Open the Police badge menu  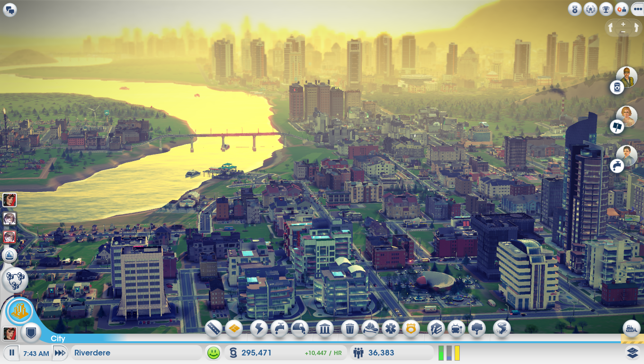coord(411,328)
